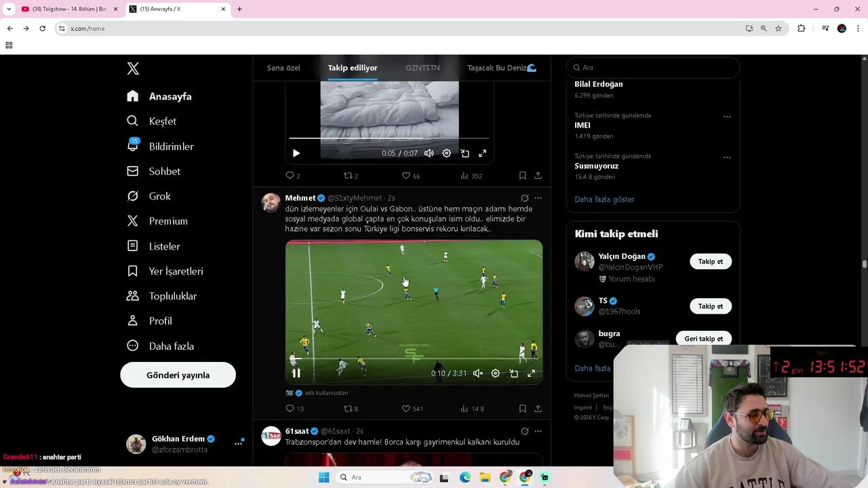The height and width of the screenshot is (488, 868).
Task: Open more options on Mehmet's post
Action: pos(538,198)
